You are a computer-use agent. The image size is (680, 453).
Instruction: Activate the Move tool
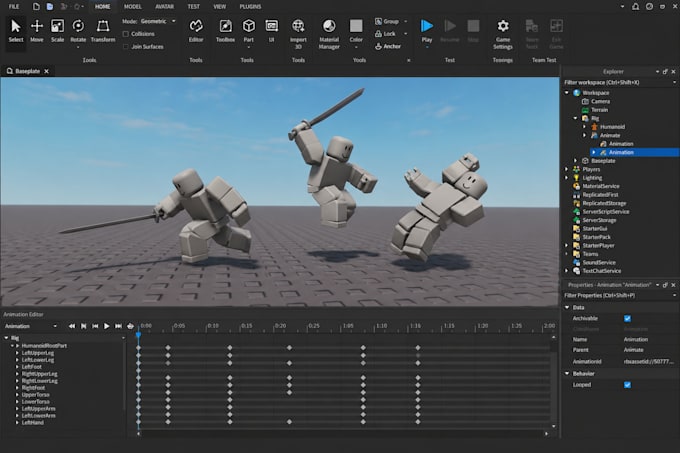point(37,31)
